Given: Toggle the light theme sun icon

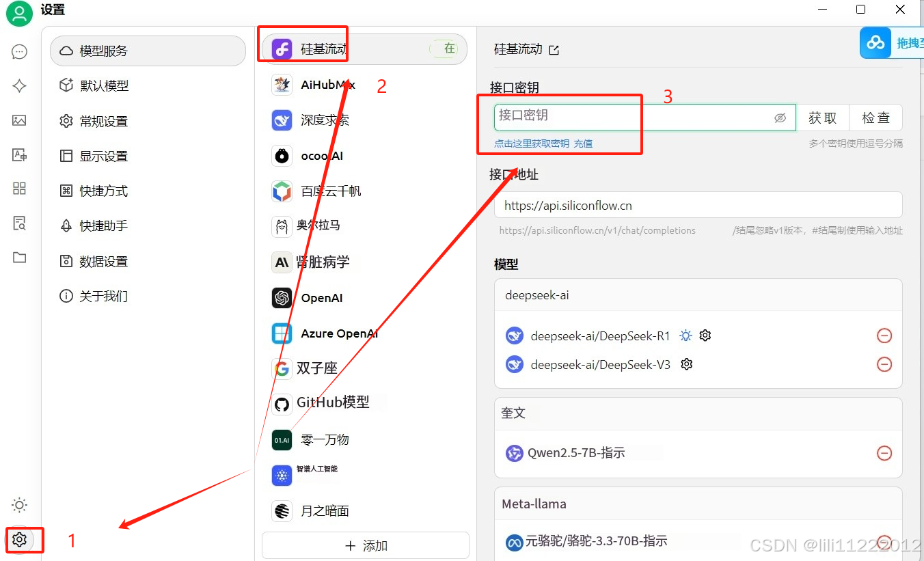Looking at the screenshot, I should click(20, 506).
